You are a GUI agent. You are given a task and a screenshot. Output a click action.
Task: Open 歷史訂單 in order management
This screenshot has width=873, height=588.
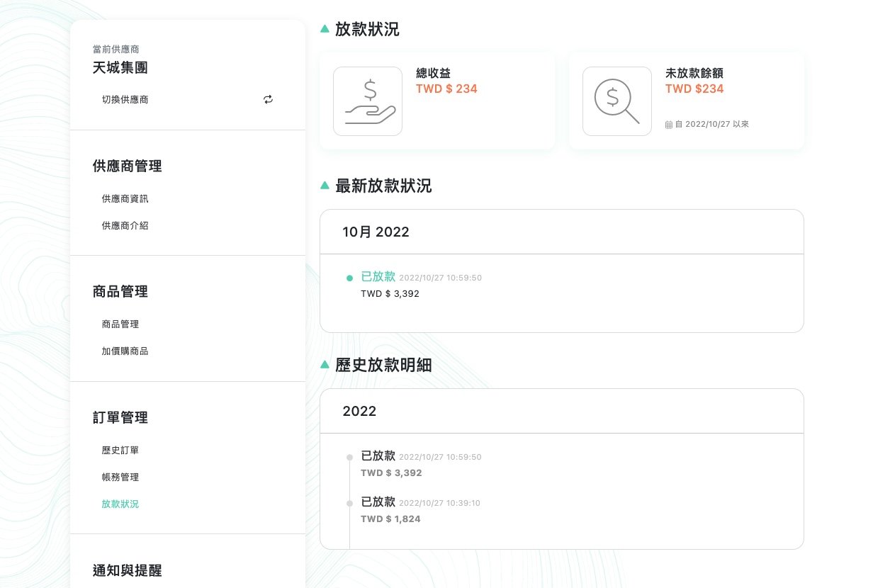[120, 451]
